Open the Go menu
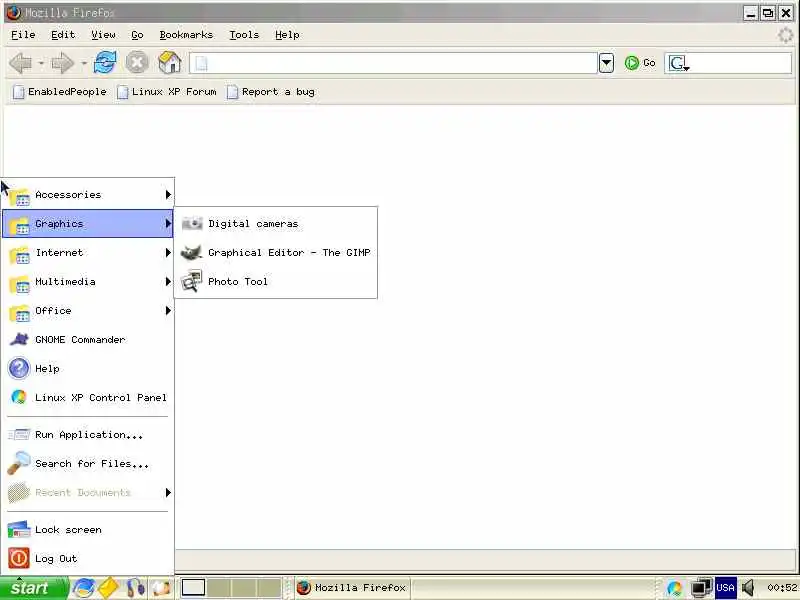This screenshot has height=600, width=800. click(x=137, y=35)
